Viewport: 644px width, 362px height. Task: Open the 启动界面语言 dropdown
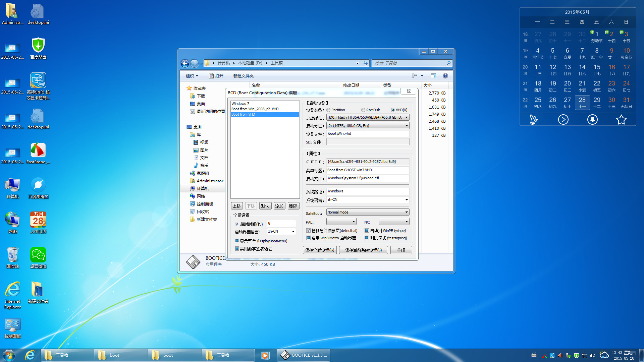click(281, 231)
